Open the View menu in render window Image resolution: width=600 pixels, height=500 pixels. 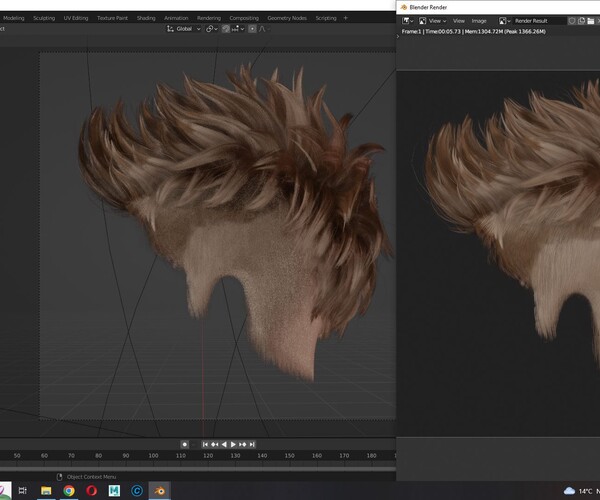(458, 21)
